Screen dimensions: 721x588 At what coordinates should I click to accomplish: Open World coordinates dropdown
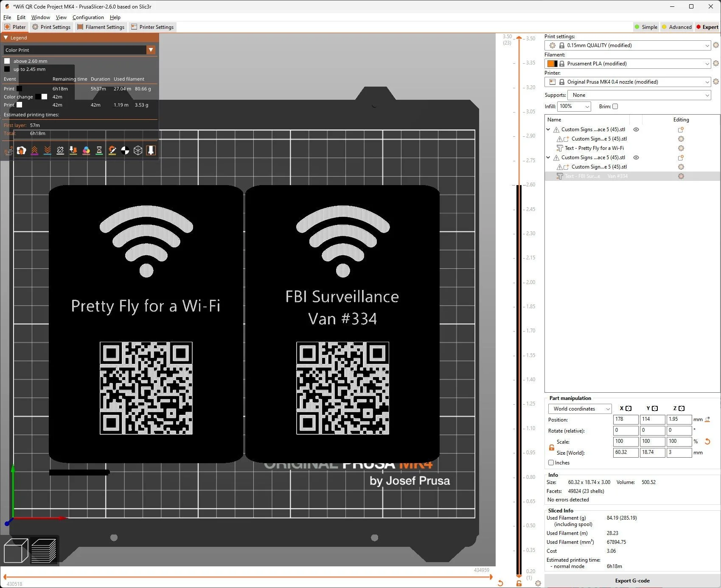[x=580, y=409]
